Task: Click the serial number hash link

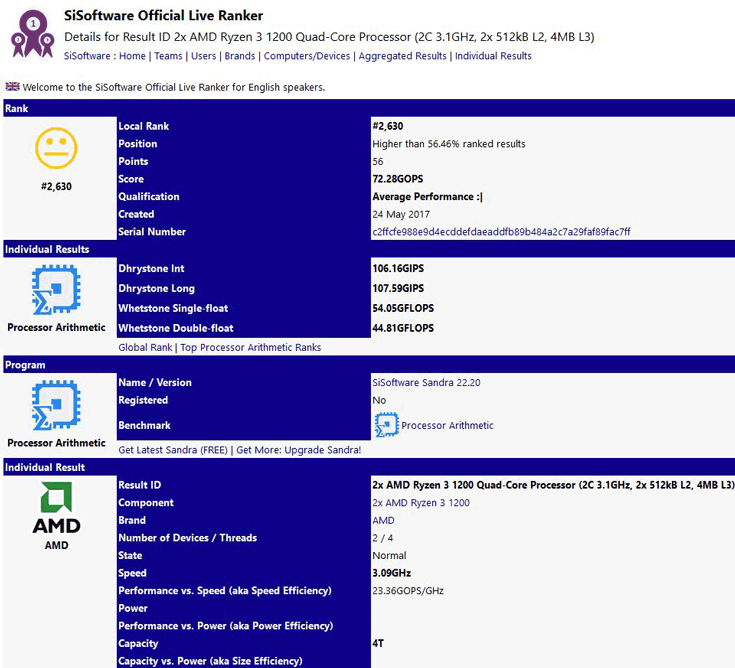Action: pyautogui.click(x=501, y=232)
